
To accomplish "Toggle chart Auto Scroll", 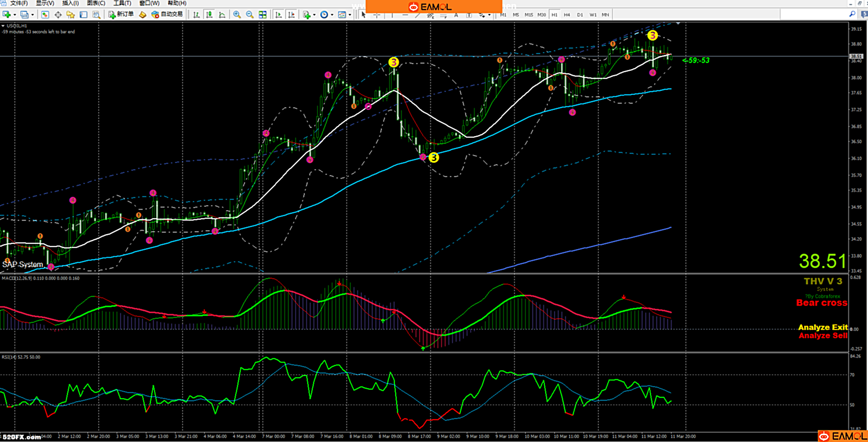I will [x=278, y=15].
